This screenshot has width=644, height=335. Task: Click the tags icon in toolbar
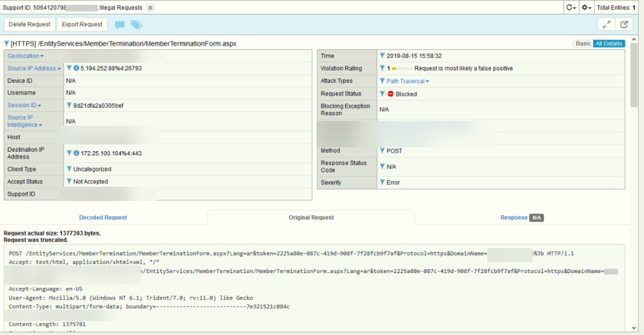(137, 25)
